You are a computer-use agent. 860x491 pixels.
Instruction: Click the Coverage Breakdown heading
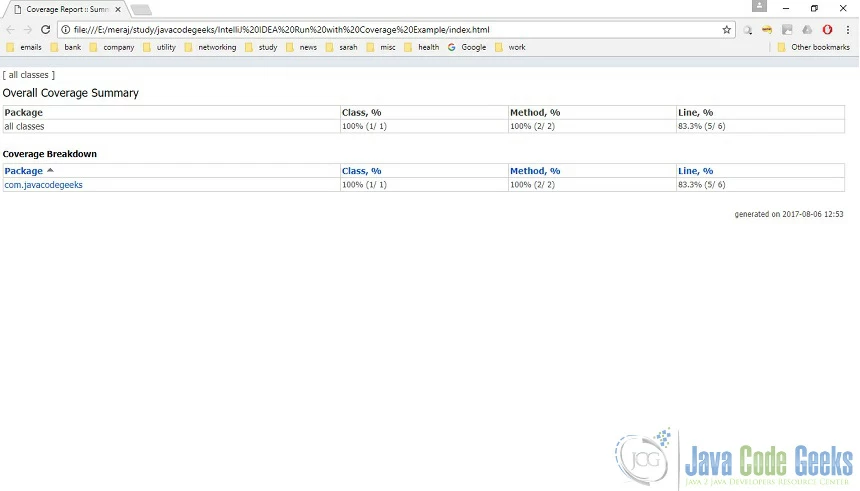pyautogui.click(x=50, y=154)
